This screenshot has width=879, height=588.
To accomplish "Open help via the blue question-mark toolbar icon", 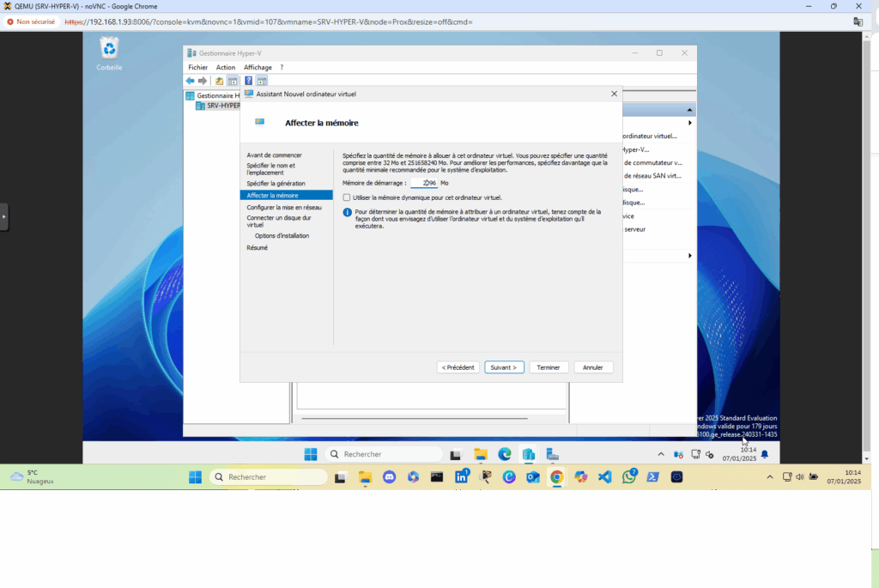I will (248, 81).
